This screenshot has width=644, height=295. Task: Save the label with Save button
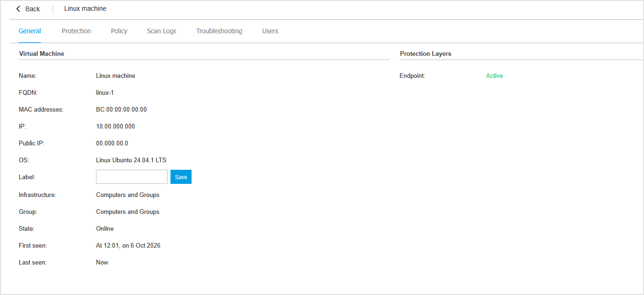pyautogui.click(x=181, y=177)
